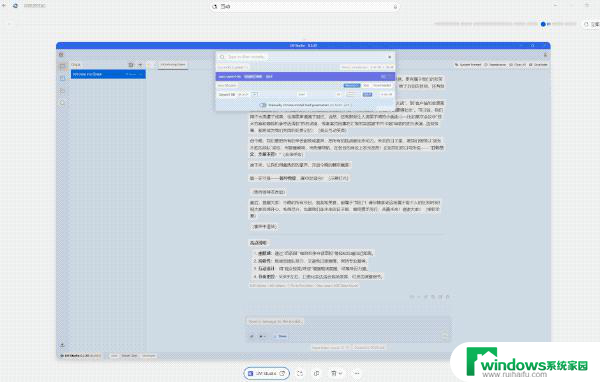The width and height of the screenshot is (600, 382).
Task: Open the Chat view in left sidebar
Action: coord(62,67)
